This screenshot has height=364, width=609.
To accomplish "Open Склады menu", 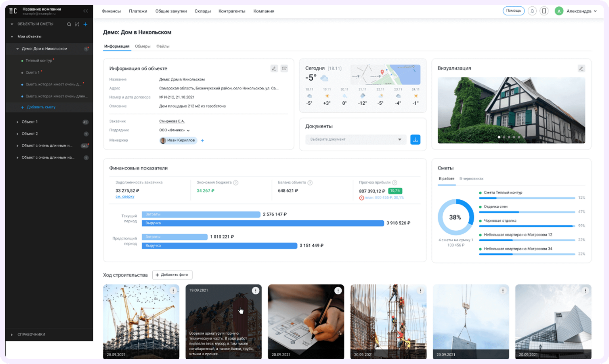I will click(202, 11).
